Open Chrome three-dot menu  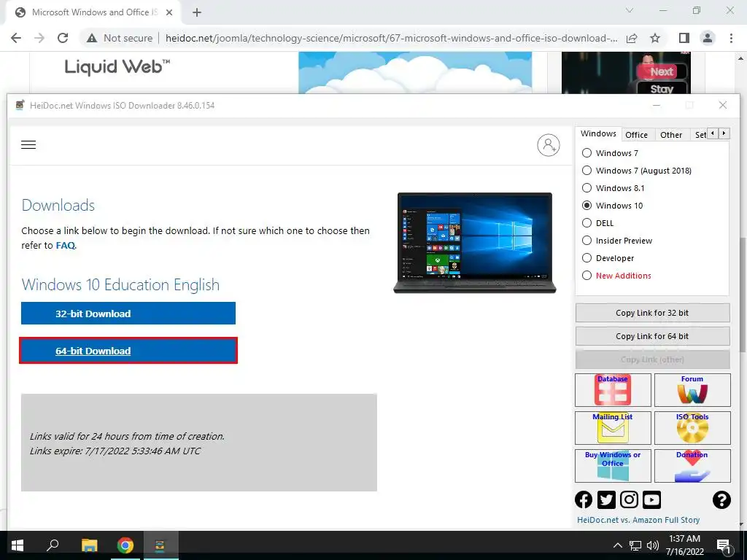[x=731, y=38]
